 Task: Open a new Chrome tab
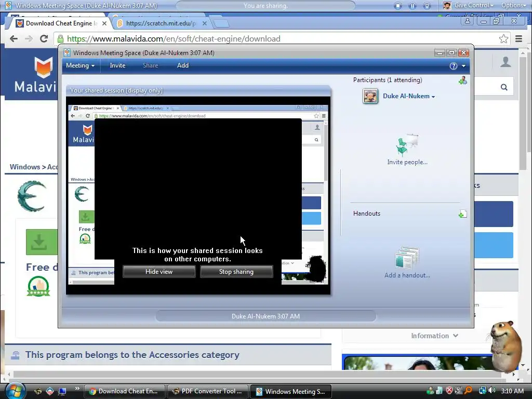tap(221, 23)
